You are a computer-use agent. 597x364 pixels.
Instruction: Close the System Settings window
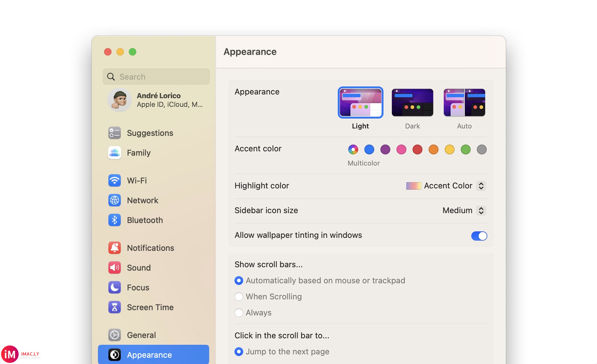[108, 52]
